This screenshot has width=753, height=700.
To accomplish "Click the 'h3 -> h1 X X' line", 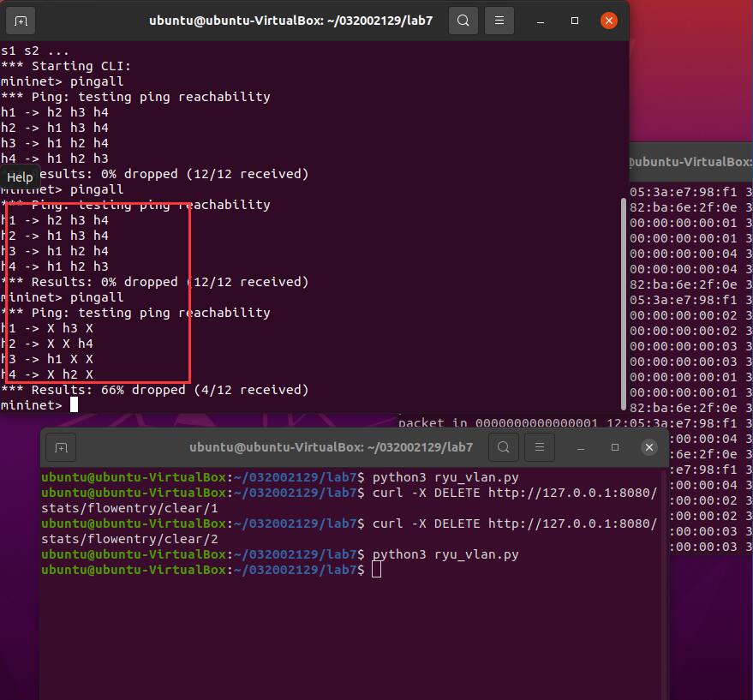I will pos(47,359).
